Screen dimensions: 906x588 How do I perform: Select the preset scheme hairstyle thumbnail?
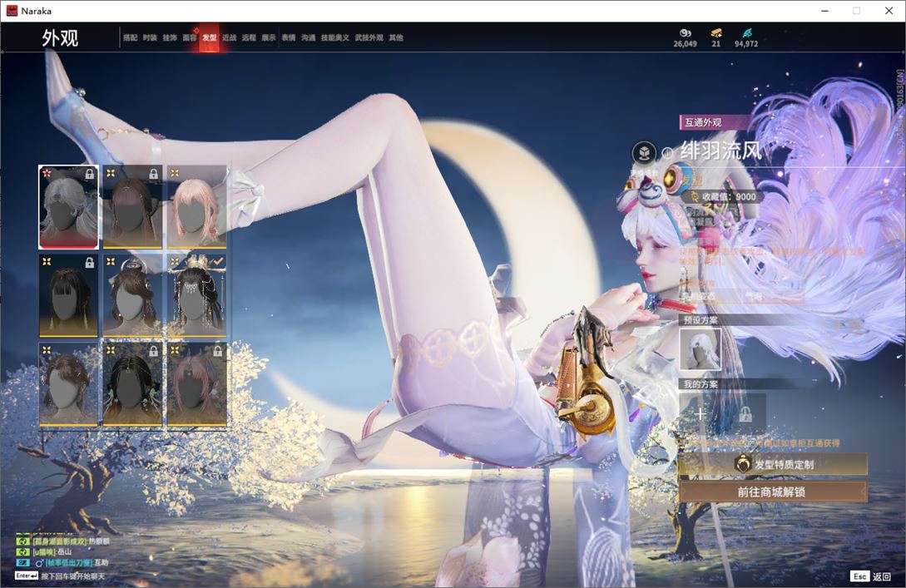click(x=700, y=348)
